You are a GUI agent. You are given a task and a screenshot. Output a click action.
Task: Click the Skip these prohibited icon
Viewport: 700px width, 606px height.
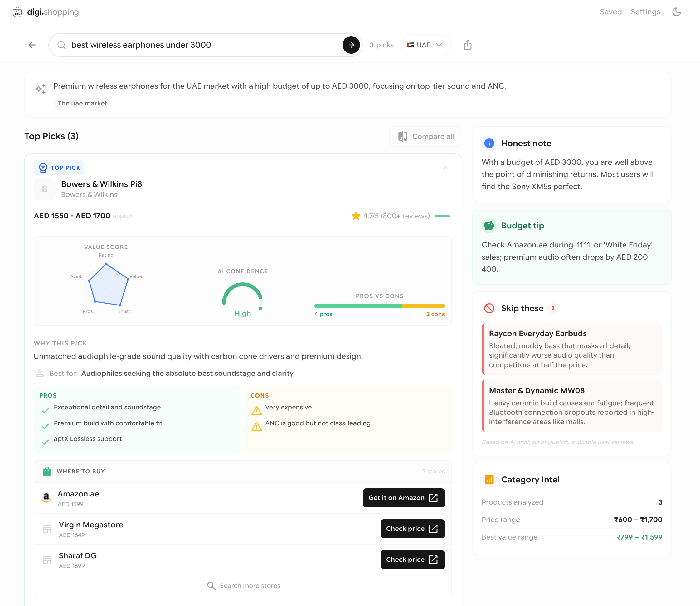pyautogui.click(x=489, y=308)
